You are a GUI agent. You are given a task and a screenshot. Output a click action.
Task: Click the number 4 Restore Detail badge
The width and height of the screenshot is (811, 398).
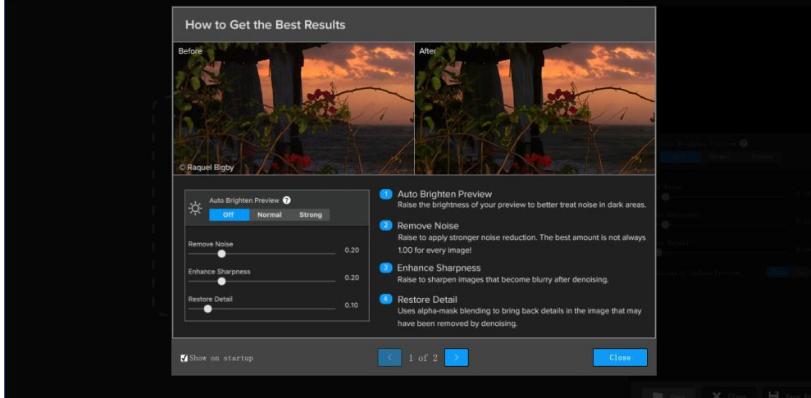coord(386,299)
